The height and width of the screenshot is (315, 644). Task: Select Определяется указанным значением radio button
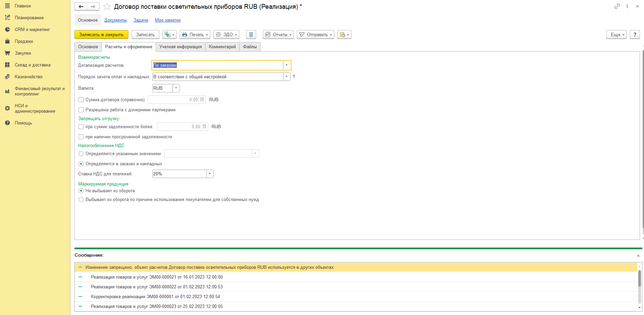pos(81,153)
